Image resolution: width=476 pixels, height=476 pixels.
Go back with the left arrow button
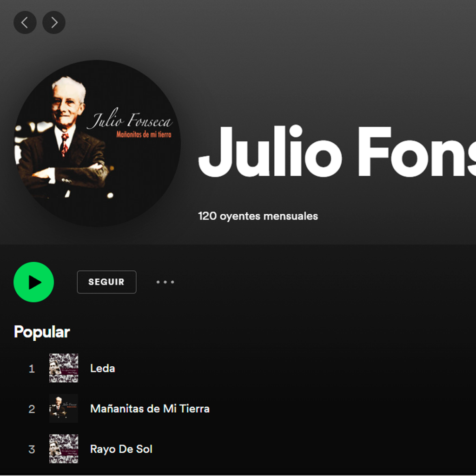click(25, 22)
